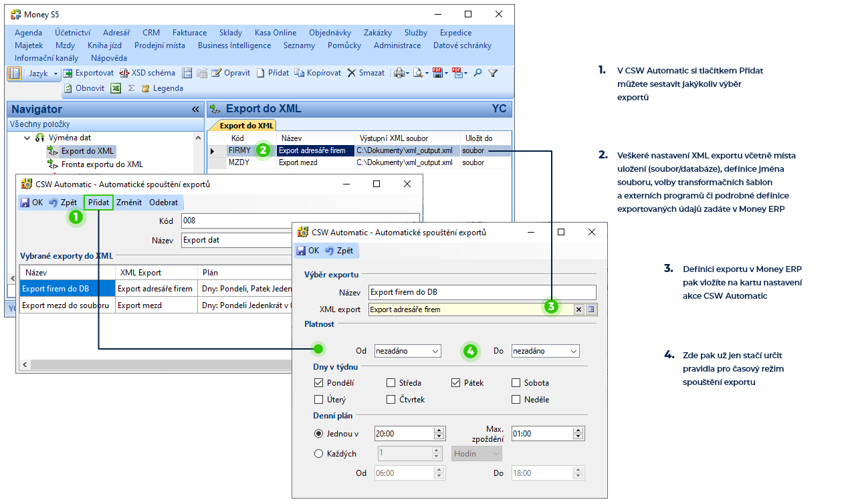The image size is (856, 504).
Task: Collapse the Výměna dat tree node
Action: pos(27,138)
